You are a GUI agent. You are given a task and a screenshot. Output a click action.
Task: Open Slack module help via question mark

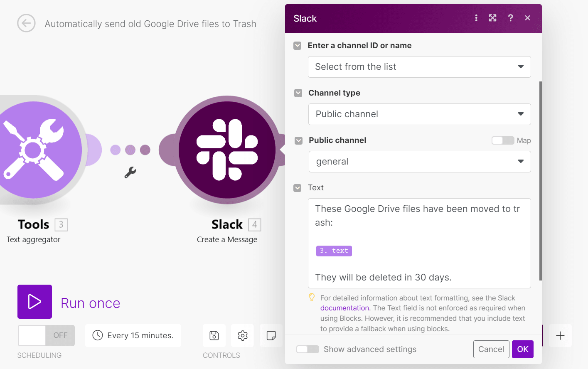tap(511, 18)
